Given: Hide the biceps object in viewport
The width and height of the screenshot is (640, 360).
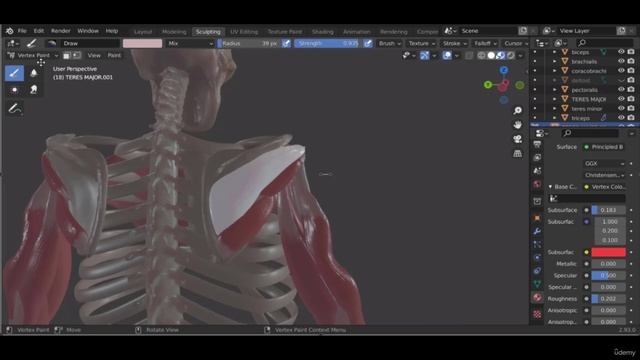Looking at the screenshot, I should point(621,52).
